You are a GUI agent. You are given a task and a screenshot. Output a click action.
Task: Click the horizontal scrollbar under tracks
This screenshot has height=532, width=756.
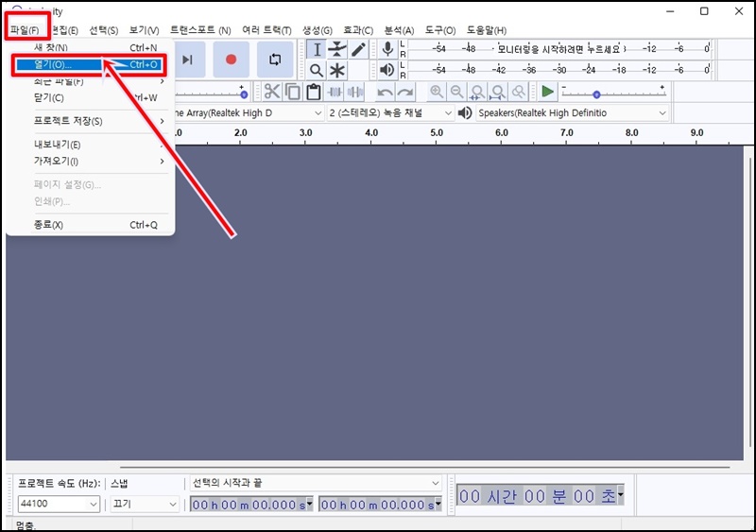(424, 467)
